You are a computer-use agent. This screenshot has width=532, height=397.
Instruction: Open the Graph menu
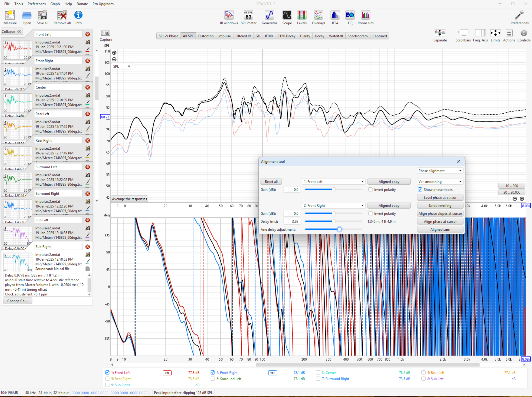click(x=55, y=4)
